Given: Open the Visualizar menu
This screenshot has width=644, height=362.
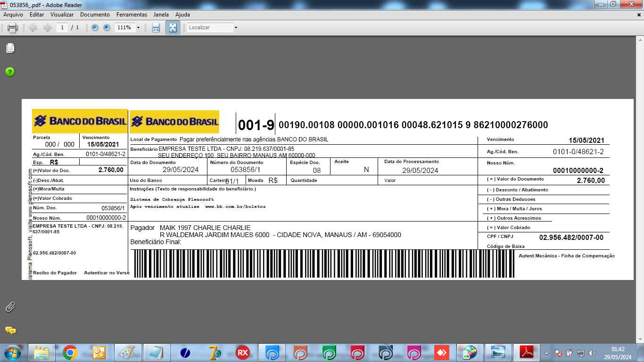Looking at the screenshot, I should pos(62,15).
